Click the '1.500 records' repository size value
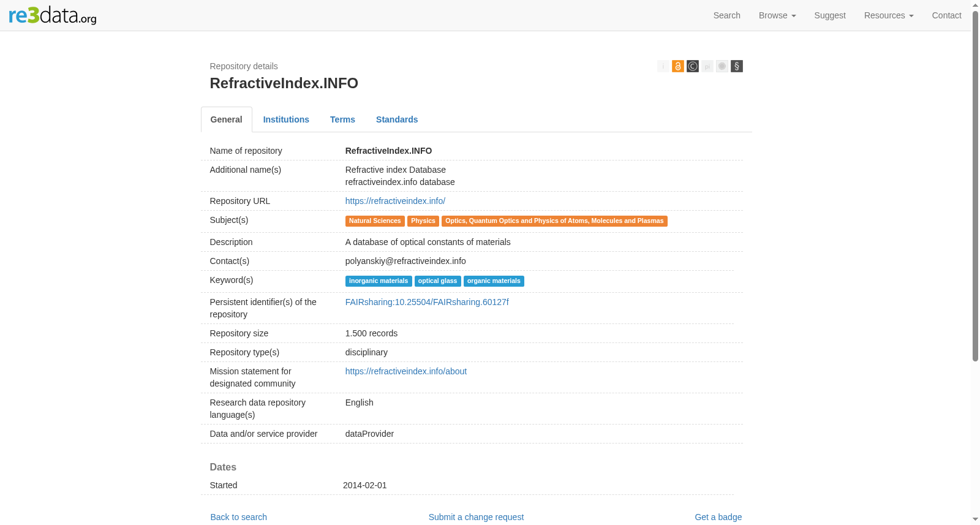Screen dimensions: 980x525 point(371,333)
